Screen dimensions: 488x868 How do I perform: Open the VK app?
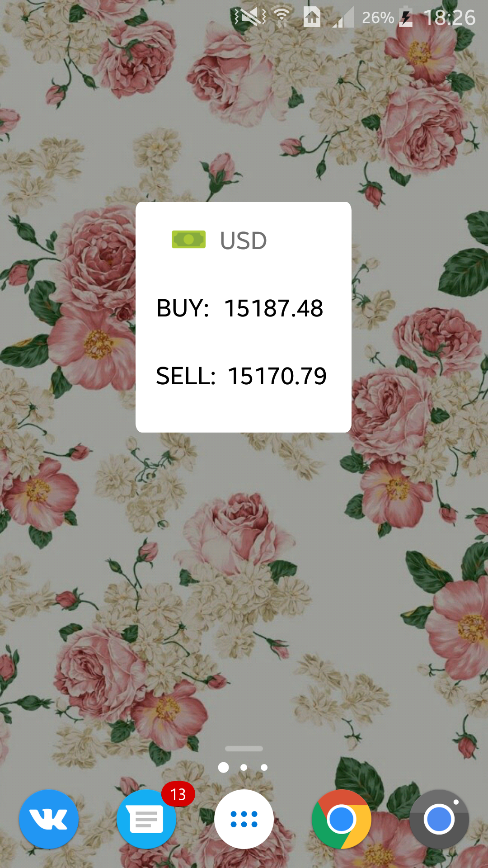pos(49,819)
